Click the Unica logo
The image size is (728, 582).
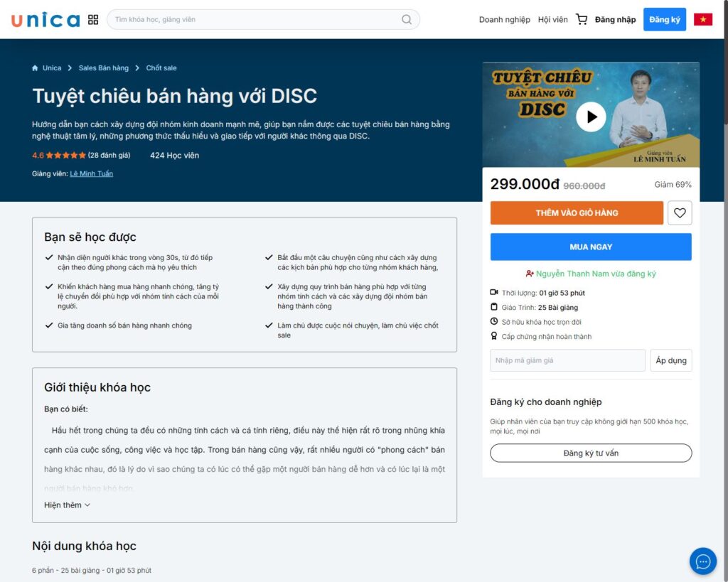(x=45, y=20)
